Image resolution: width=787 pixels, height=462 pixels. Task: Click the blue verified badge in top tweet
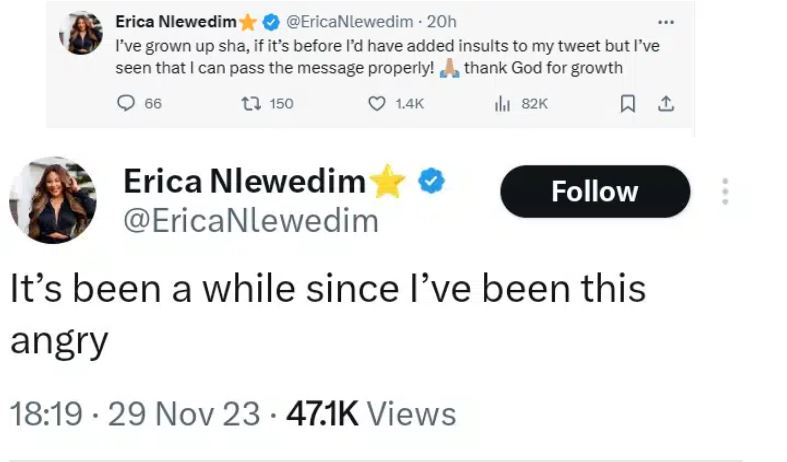pos(268,21)
